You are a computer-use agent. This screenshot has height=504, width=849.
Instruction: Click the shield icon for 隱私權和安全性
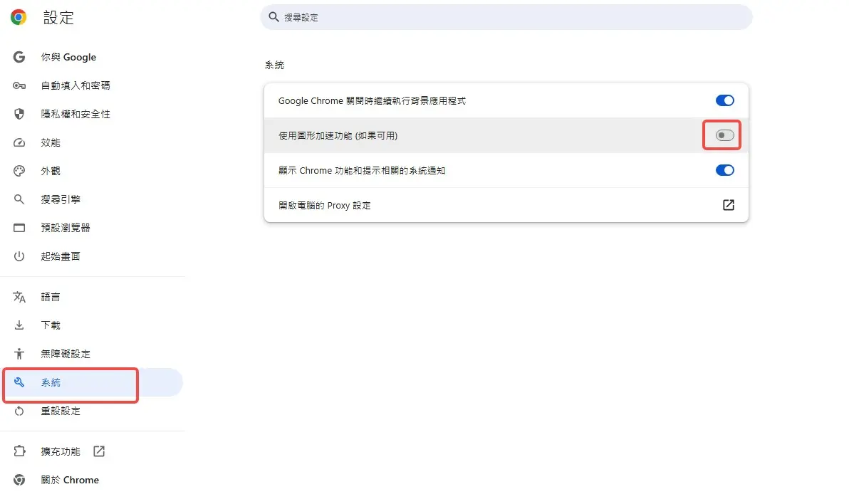[x=19, y=114]
